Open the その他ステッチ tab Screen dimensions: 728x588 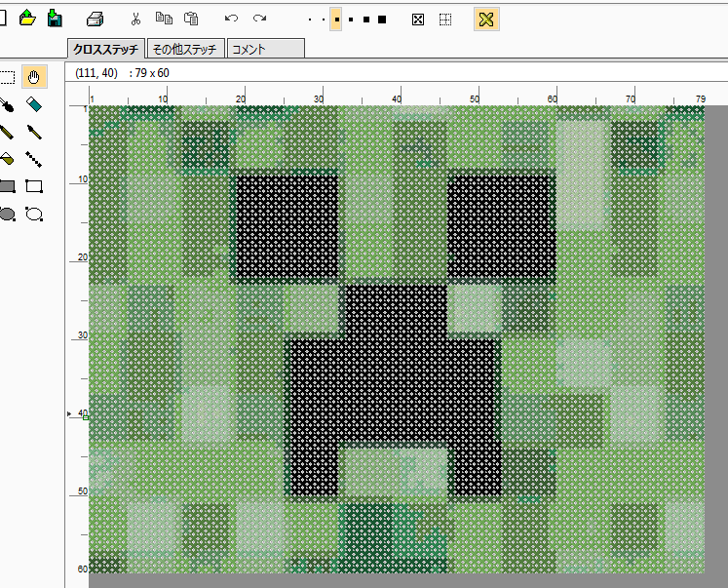(x=185, y=49)
